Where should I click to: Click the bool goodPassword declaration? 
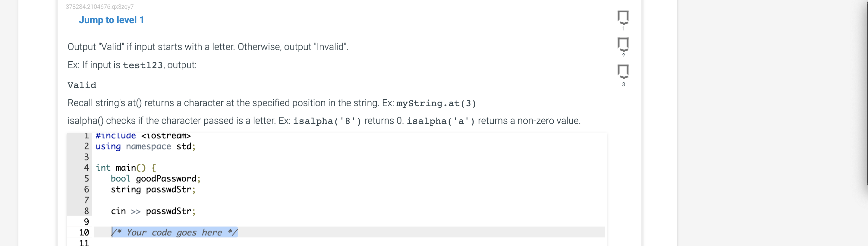(x=156, y=178)
